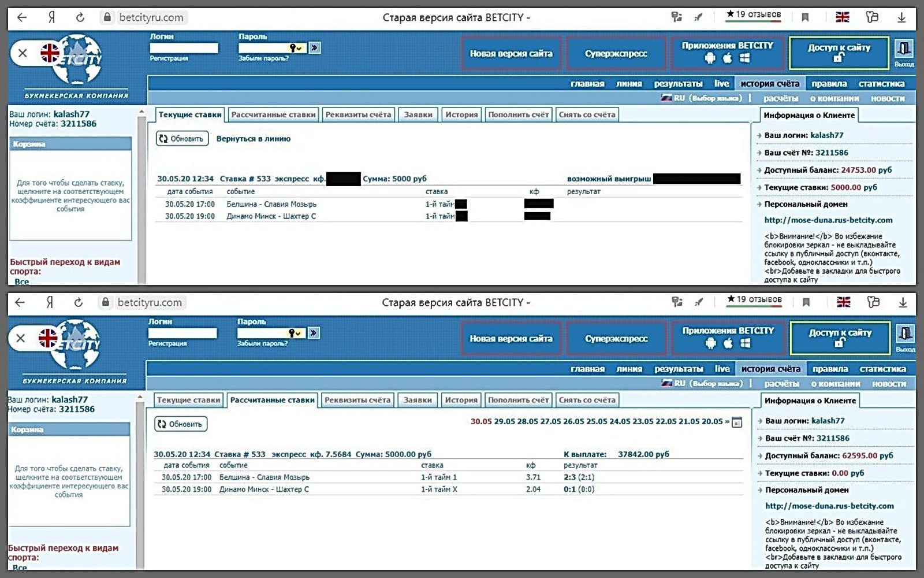Select статистика in bottom page navigation
924x578 pixels.
pos(882,369)
